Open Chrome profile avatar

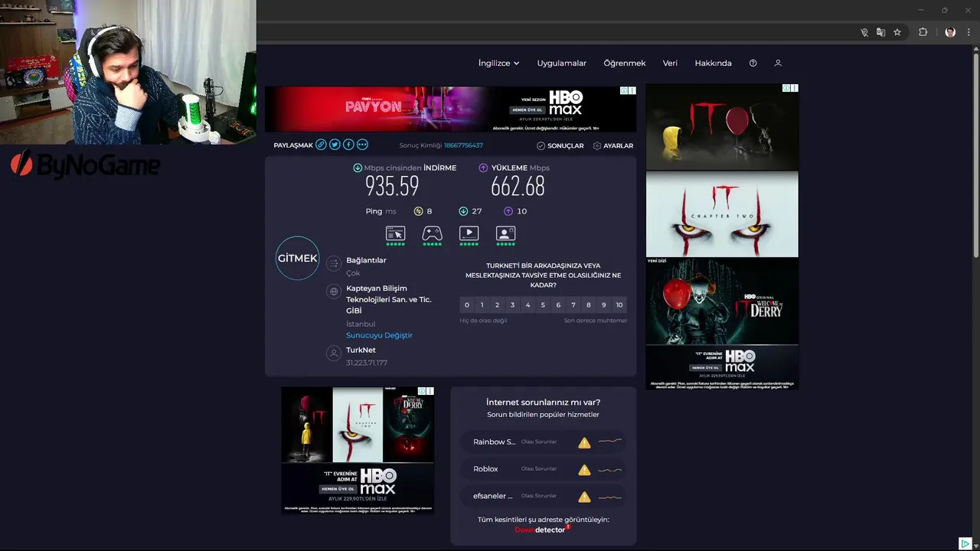(x=950, y=32)
